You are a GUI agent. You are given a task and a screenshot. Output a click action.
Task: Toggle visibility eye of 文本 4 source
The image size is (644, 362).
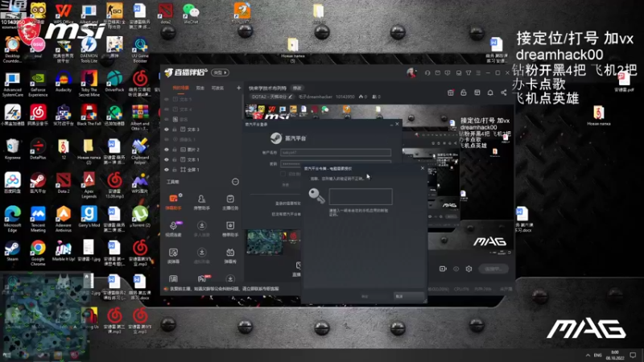(x=167, y=109)
